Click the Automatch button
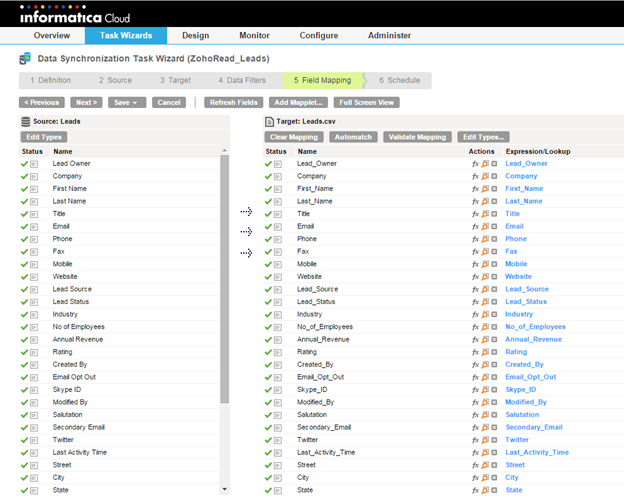Viewport: 626px width, 499px height. (x=353, y=137)
